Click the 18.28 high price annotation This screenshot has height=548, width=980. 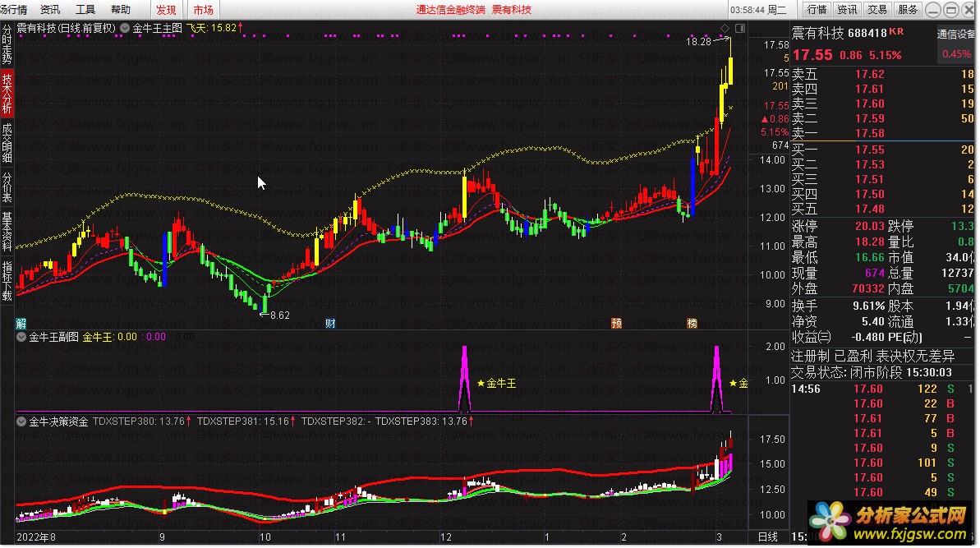pyautogui.click(x=699, y=42)
